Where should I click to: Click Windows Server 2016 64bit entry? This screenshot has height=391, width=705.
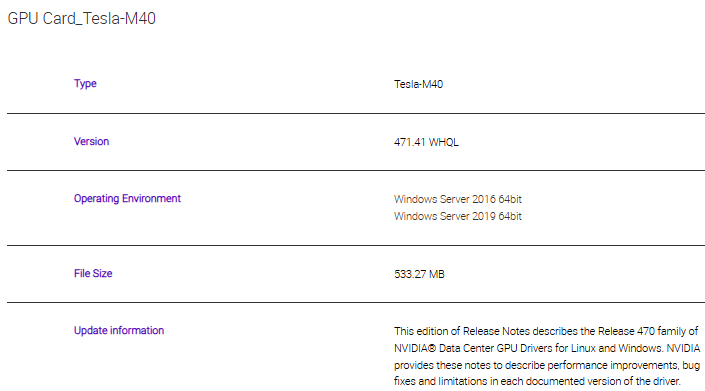click(x=458, y=199)
